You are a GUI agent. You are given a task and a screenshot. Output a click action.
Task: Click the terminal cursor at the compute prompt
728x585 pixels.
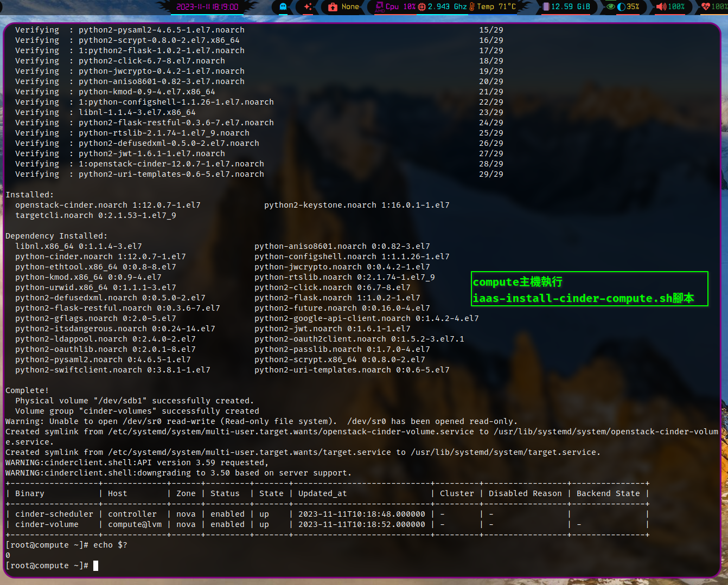click(x=96, y=565)
